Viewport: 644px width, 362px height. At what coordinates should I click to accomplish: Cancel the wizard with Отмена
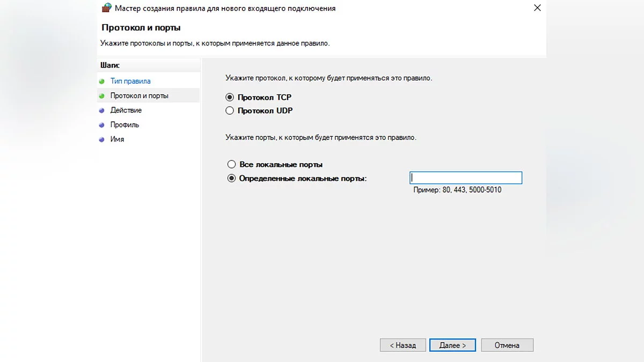pos(507,345)
